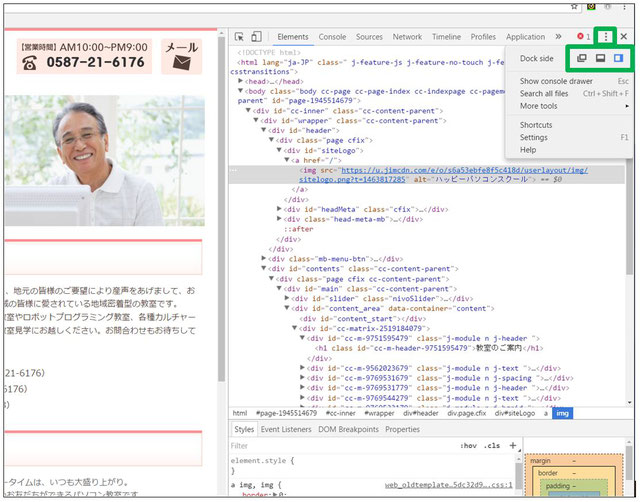The image size is (640, 502).
Task: Select the div id content_start line
Action: (362, 319)
